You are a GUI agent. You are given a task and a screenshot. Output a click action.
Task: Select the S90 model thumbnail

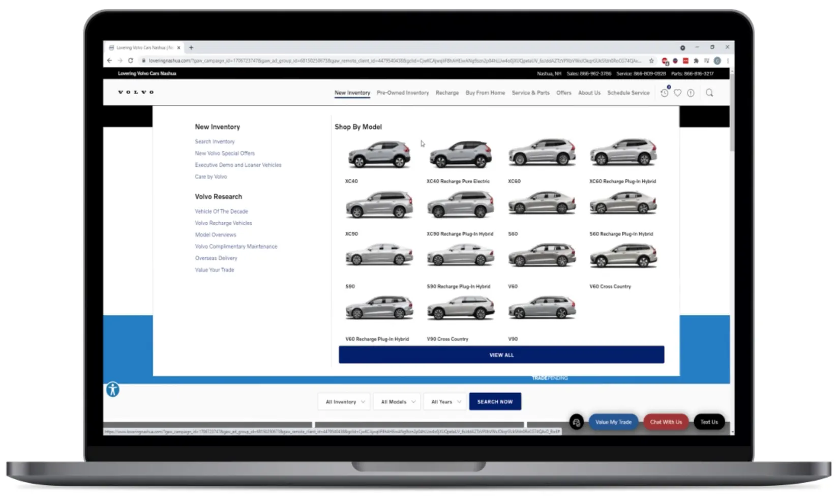(x=379, y=255)
